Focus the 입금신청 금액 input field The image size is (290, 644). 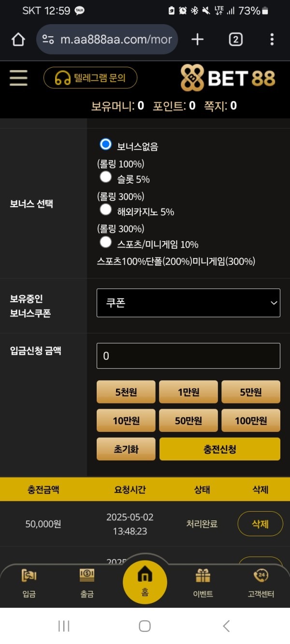point(188,356)
